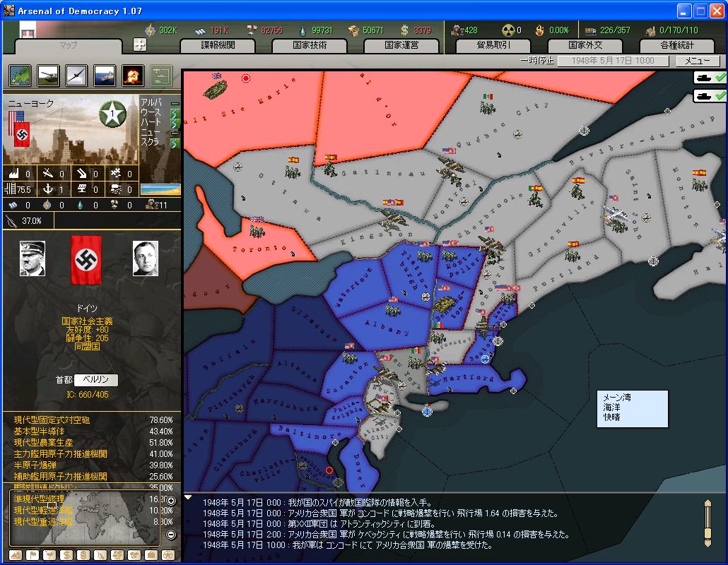The height and width of the screenshot is (565, 728).
Task: Click the factory icon in province stats
Action: tap(13, 174)
